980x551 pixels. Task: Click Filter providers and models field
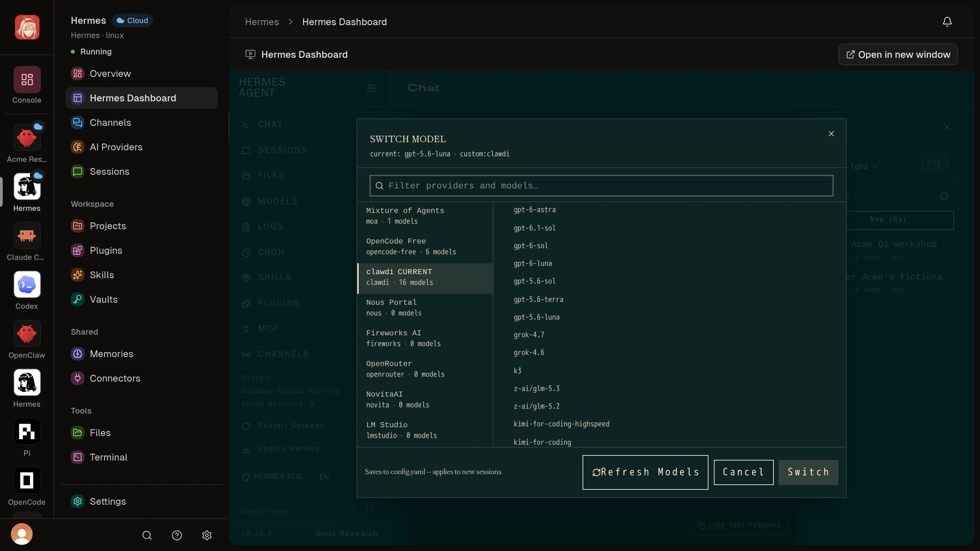tap(601, 186)
